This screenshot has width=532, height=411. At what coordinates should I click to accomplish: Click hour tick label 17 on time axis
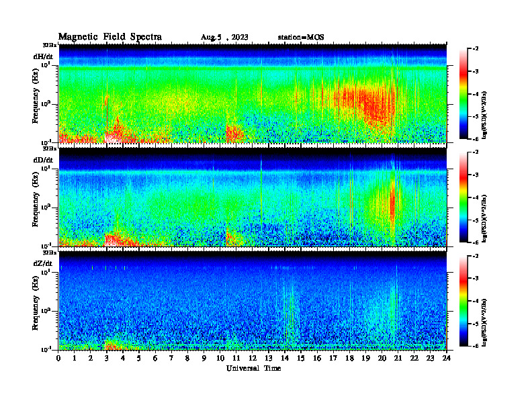(333, 358)
